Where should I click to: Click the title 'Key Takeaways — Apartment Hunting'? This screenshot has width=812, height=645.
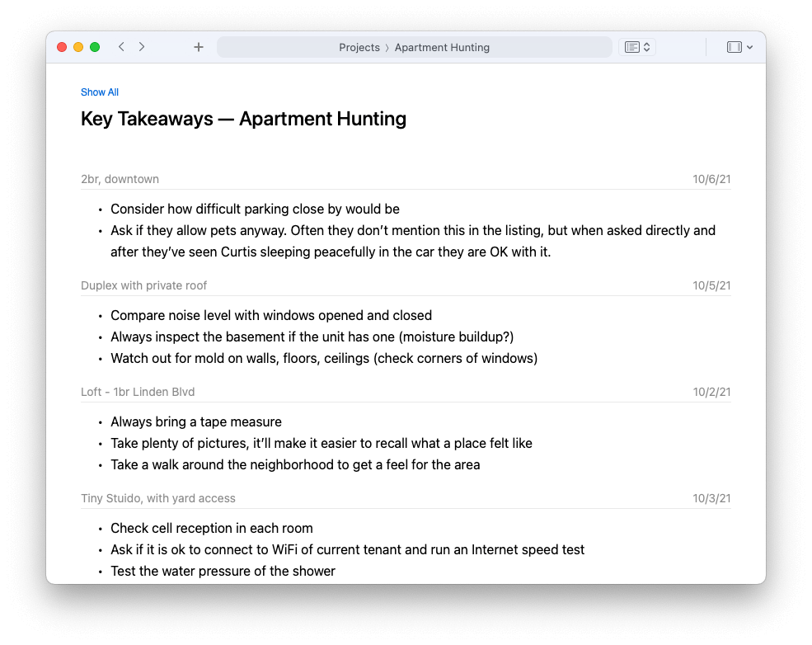243,119
